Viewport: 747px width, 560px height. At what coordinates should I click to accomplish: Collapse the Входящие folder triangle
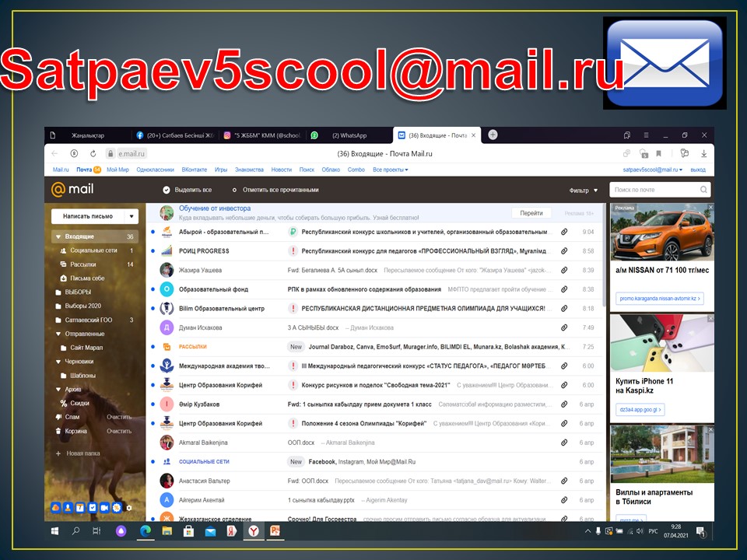58,236
